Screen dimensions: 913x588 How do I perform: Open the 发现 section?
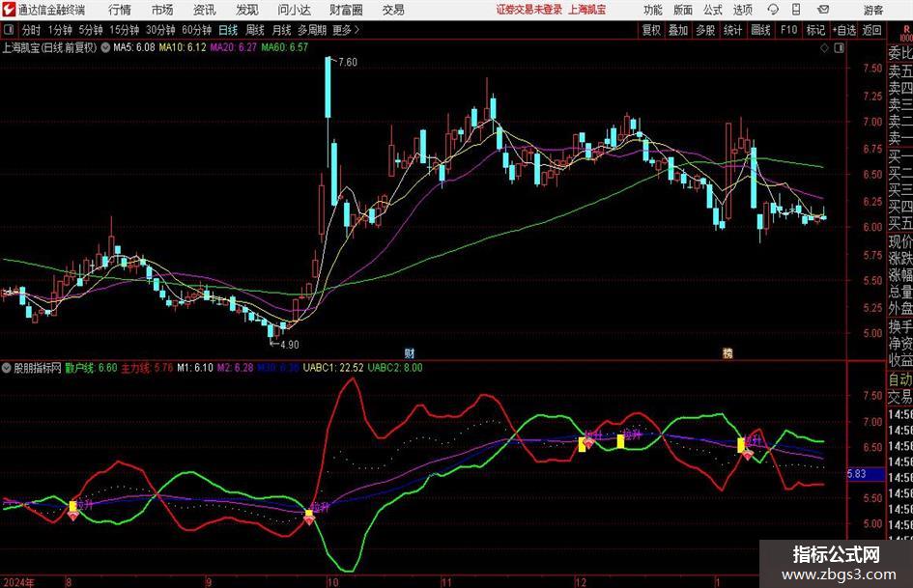pos(247,10)
